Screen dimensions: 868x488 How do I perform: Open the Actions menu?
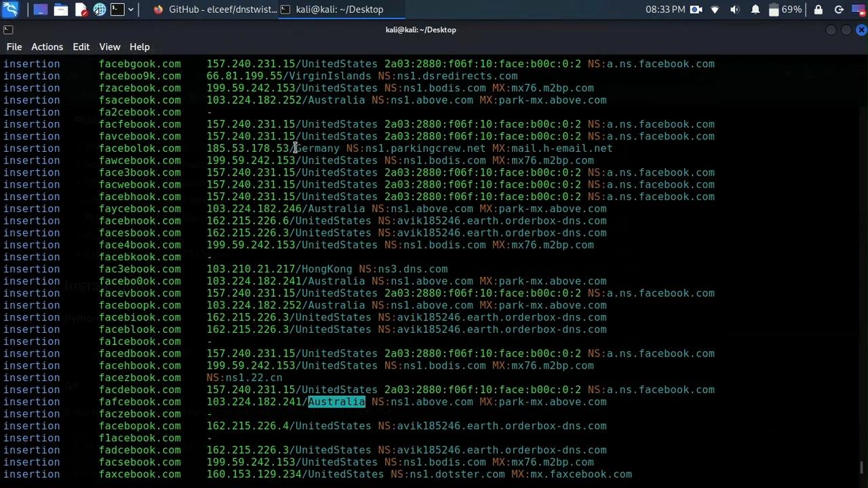[x=47, y=46]
